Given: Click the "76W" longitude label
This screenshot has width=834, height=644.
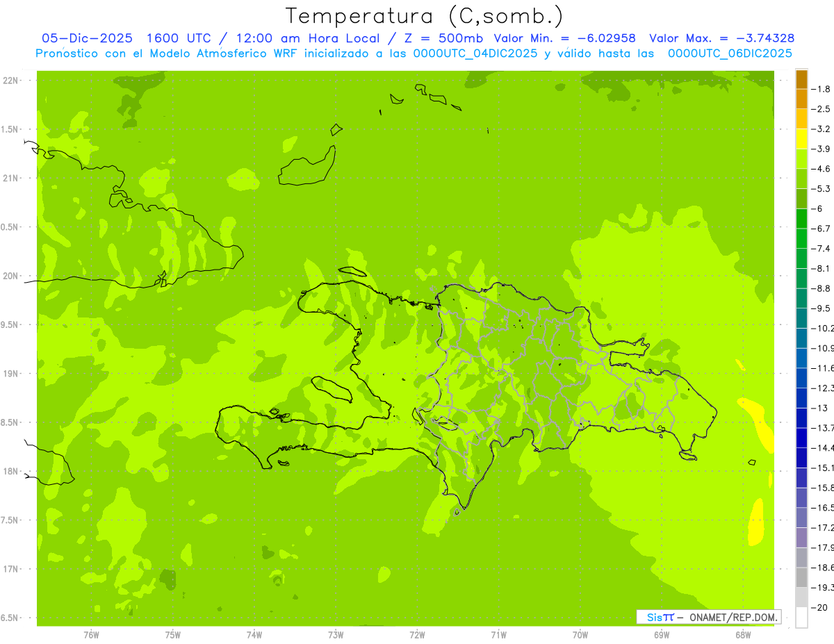Looking at the screenshot, I should (x=91, y=635).
